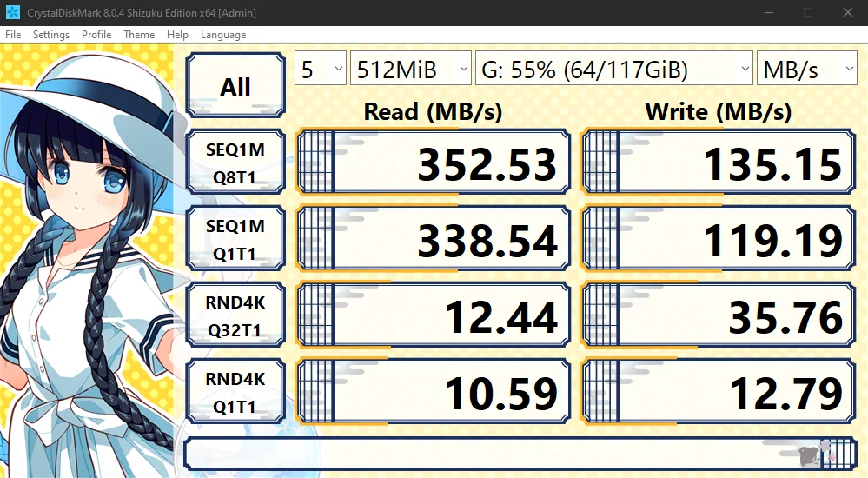The width and height of the screenshot is (868, 478).
Task: Click the Write (MB/s) column header
Action: tap(718, 111)
